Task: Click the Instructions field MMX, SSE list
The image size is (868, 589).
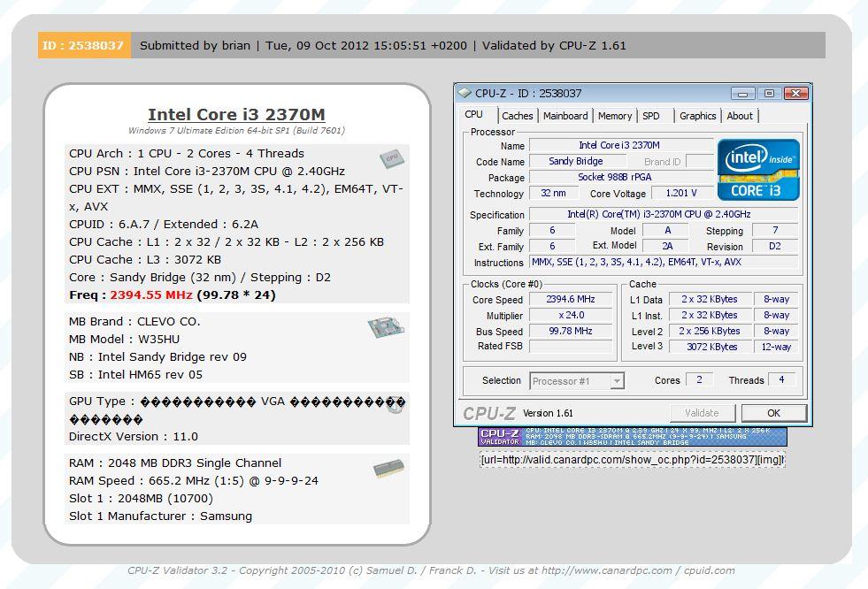Action: coord(664,262)
